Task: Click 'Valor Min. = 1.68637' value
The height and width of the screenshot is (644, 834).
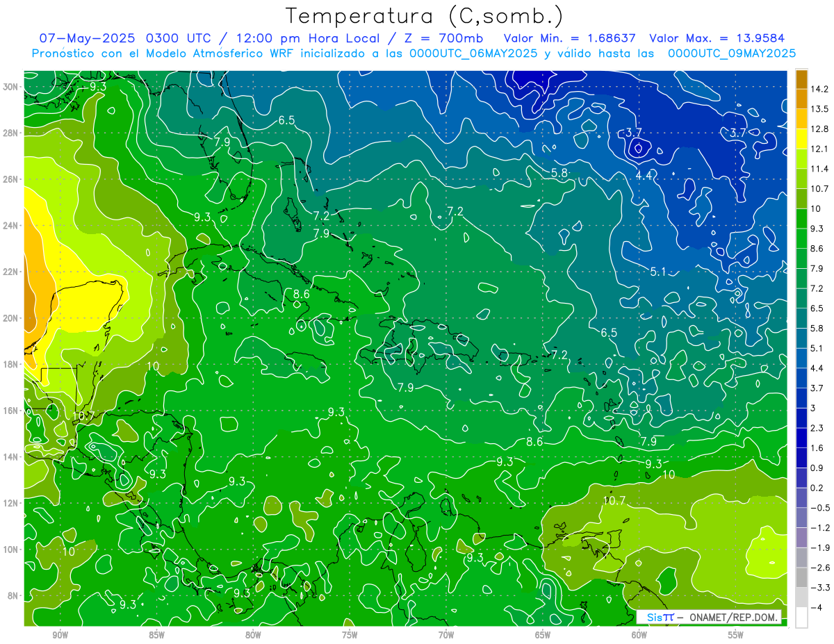Action: [x=570, y=38]
